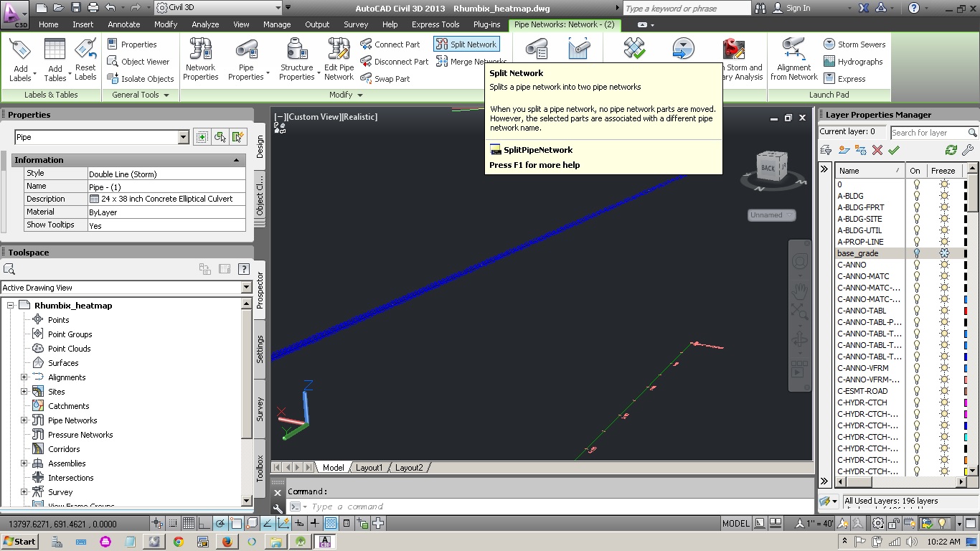Freeze the A-BLDG layer

945,196
